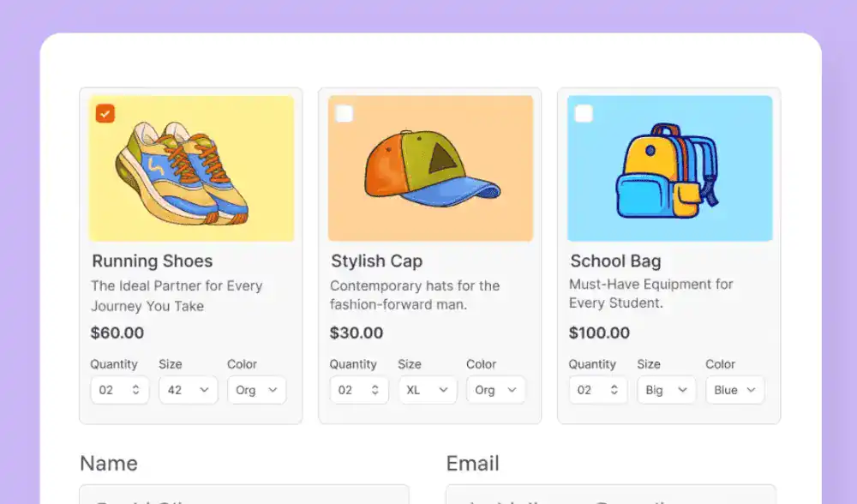The width and height of the screenshot is (857, 504).
Task: Click the School Bag title
Action: tap(615, 261)
